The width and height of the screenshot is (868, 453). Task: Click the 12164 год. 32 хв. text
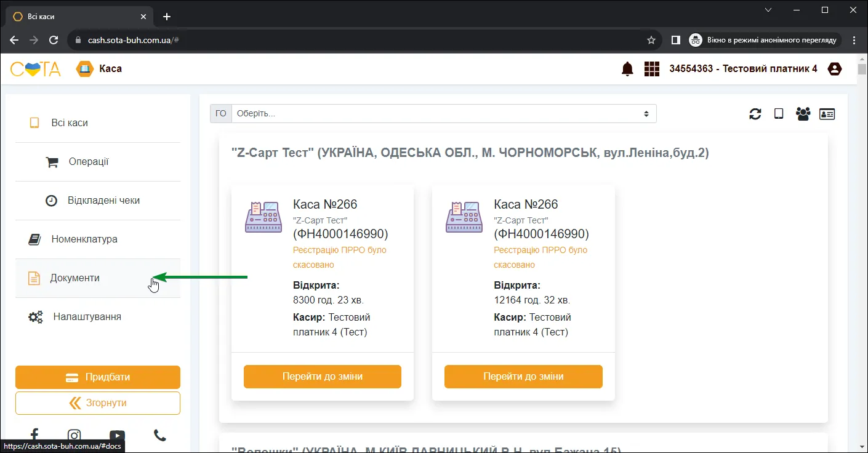click(532, 300)
